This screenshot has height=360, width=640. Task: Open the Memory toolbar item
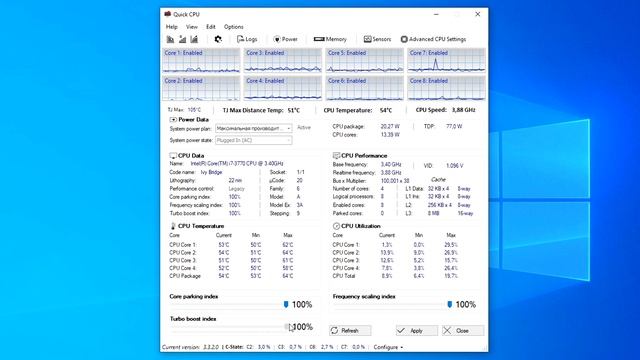[x=330, y=39]
